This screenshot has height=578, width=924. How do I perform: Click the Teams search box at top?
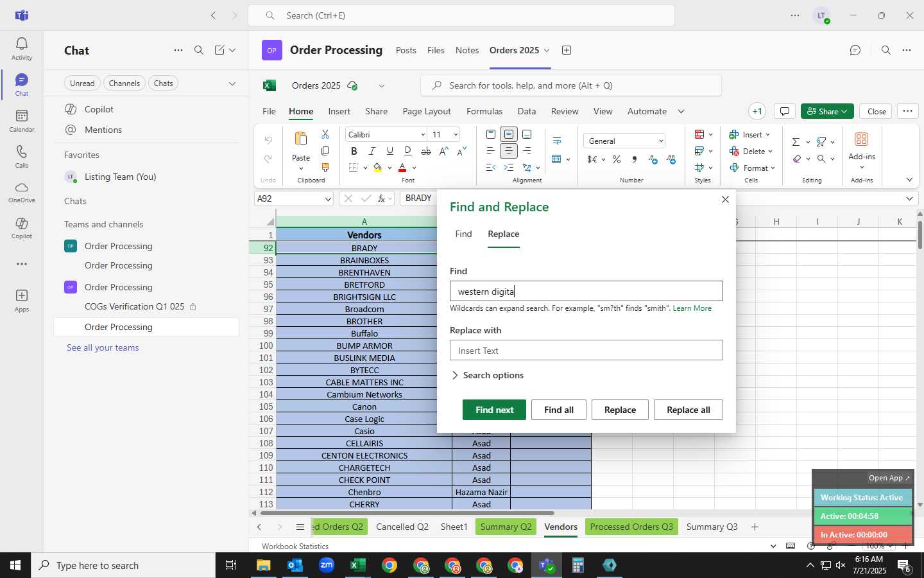(x=461, y=15)
